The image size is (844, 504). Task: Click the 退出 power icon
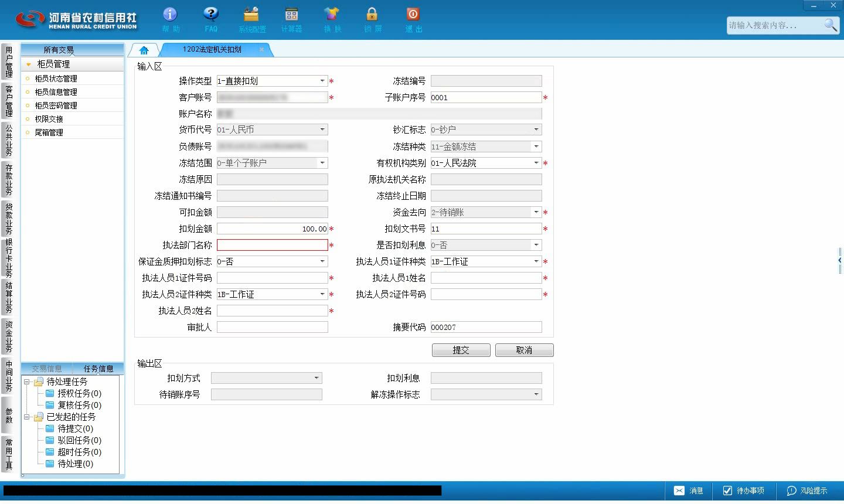[x=413, y=14]
